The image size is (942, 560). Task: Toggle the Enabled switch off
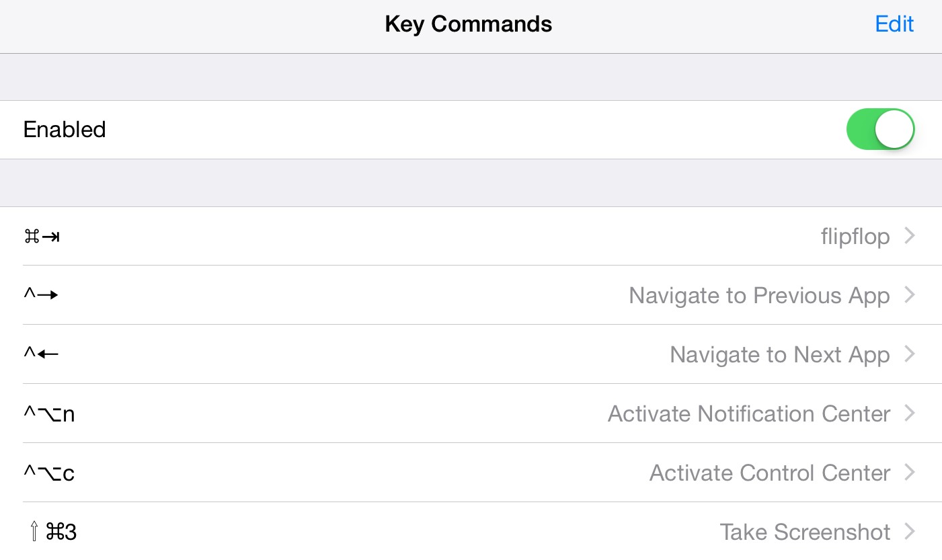click(880, 129)
